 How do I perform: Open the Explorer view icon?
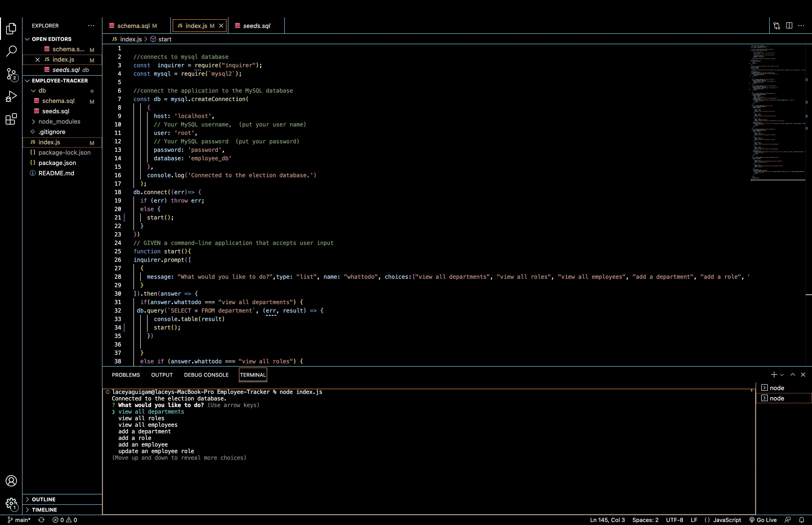pos(11,29)
